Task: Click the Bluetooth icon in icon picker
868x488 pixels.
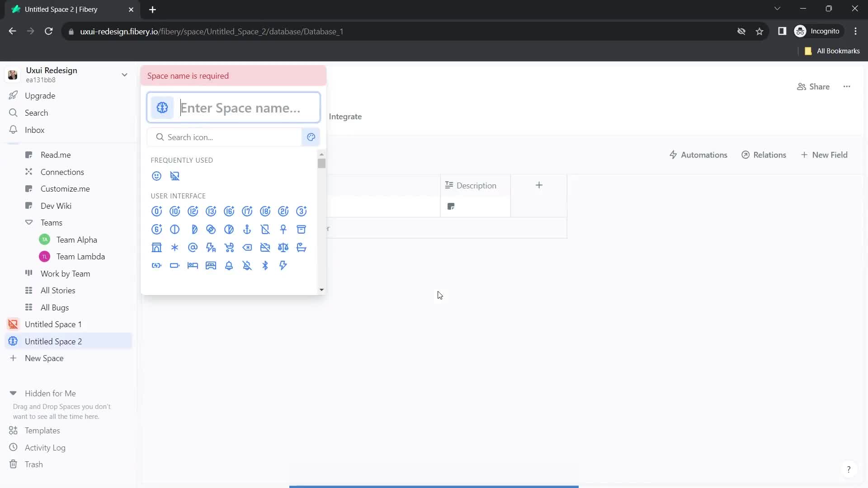Action: tap(265, 265)
